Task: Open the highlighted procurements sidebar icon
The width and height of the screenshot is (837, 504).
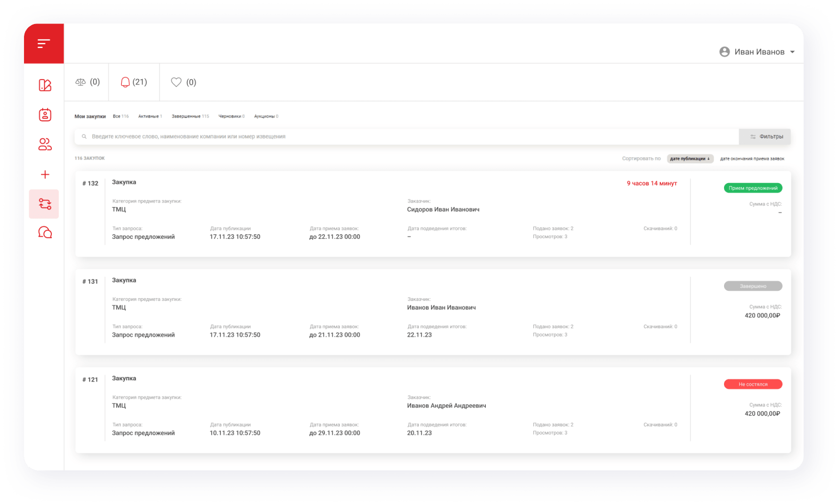Action: tap(44, 204)
